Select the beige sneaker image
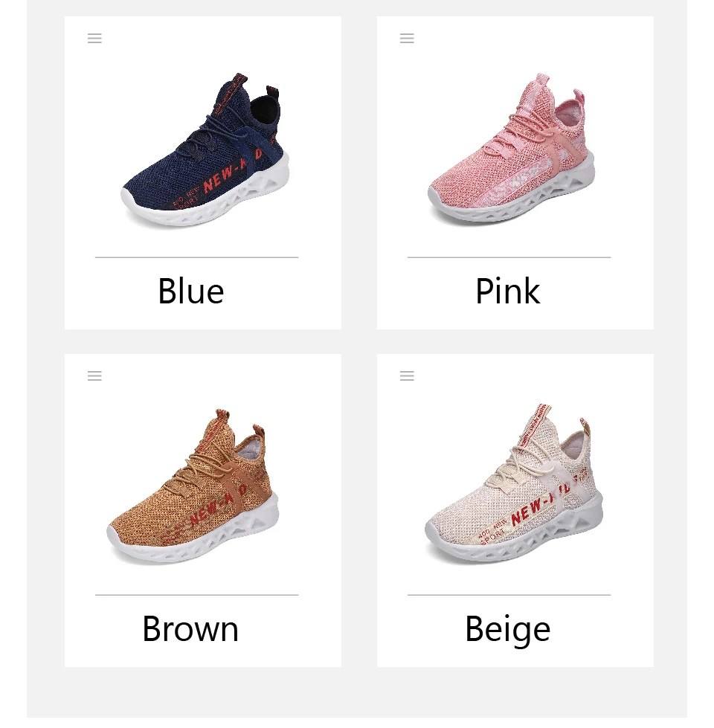714x728 pixels. coord(514,484)
